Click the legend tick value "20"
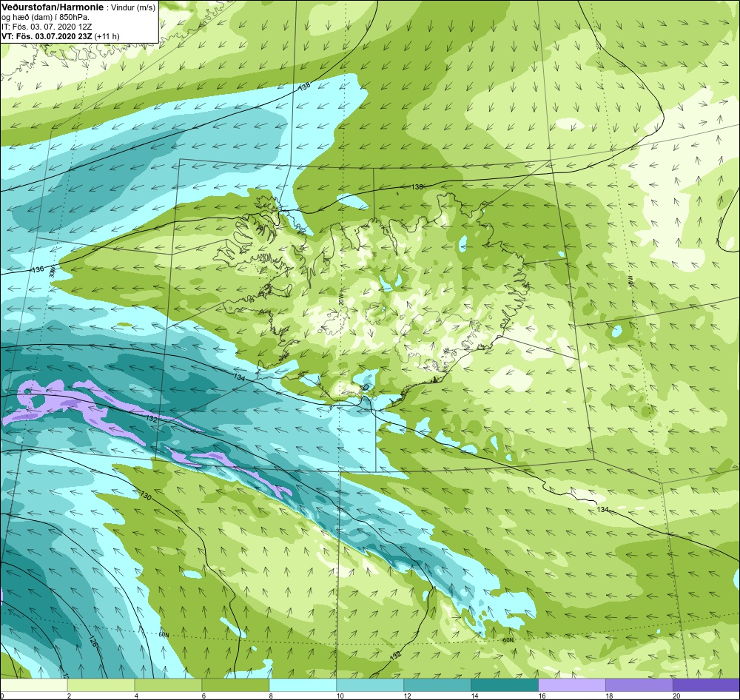740x700 pixels. (x=676, y=696)
